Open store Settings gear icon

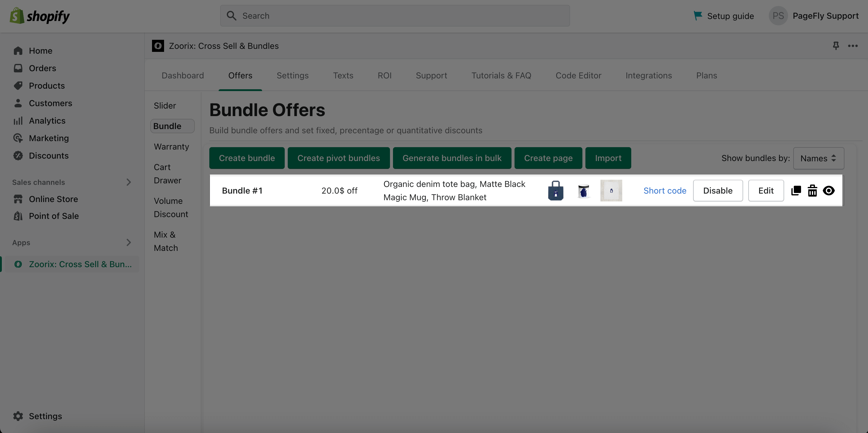point(18,416)
